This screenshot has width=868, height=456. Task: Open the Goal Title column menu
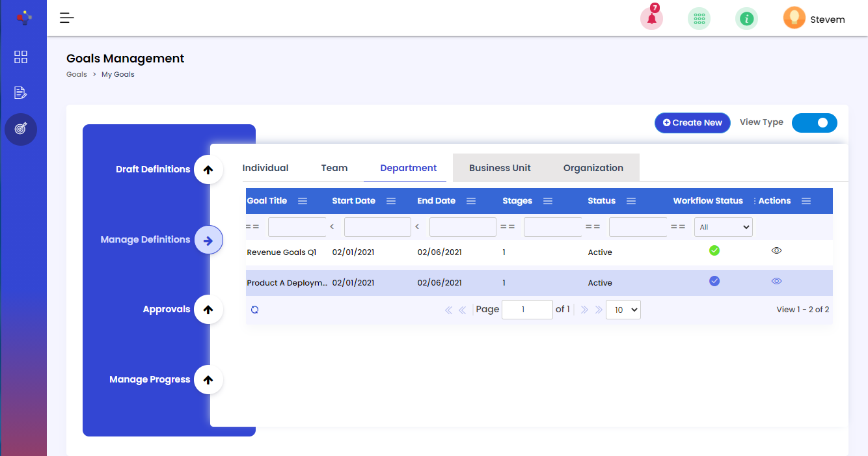[x=303, y=201]
